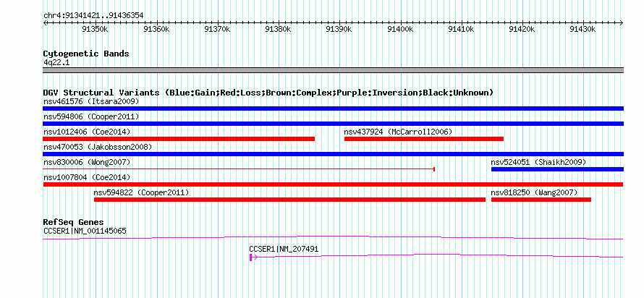Click the end cap of nsv830006 line
644x298 pixels.
pos(434,169)
